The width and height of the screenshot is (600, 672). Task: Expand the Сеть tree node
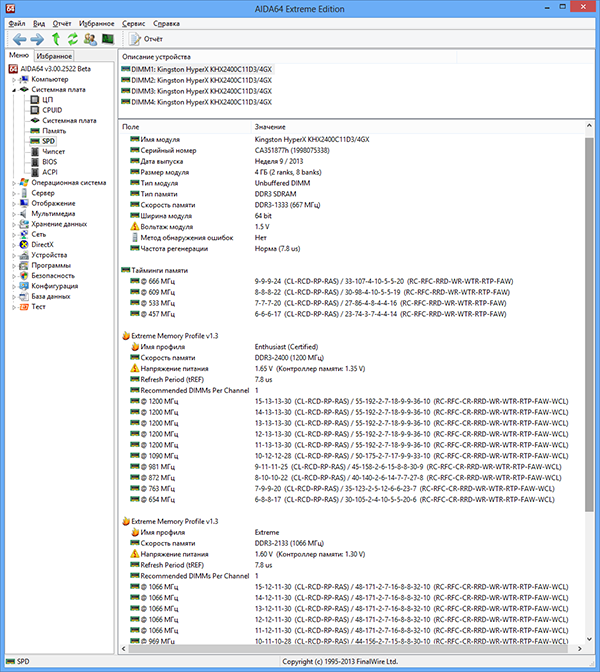(x=14, y=234)
